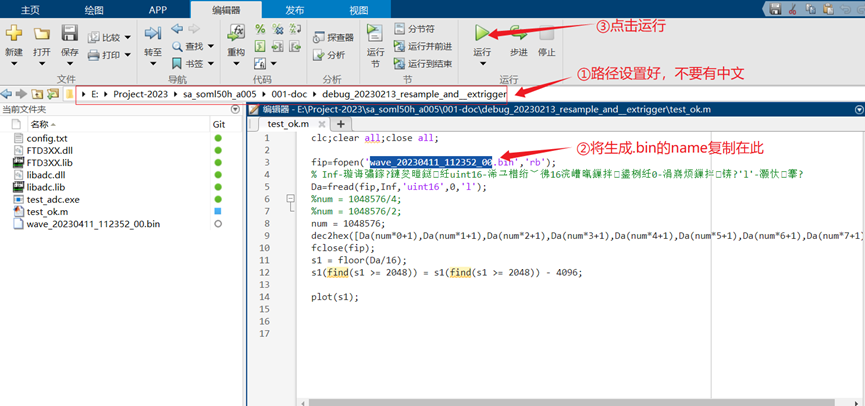Click the quick-access cut scissors icon

[792, 8]
